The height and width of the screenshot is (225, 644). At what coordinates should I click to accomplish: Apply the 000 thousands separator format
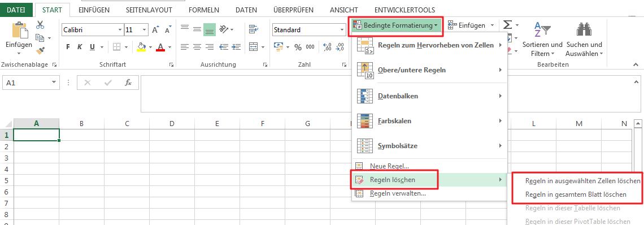pos(310,47)
